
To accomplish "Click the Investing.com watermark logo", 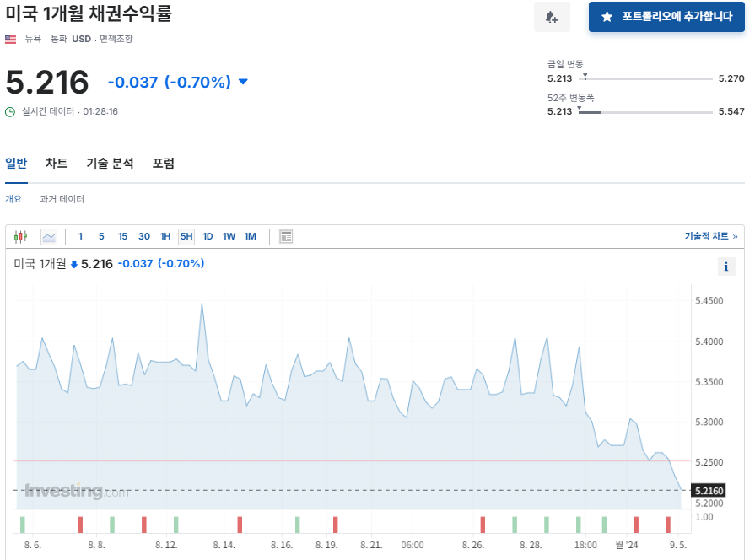I will 76,491.
